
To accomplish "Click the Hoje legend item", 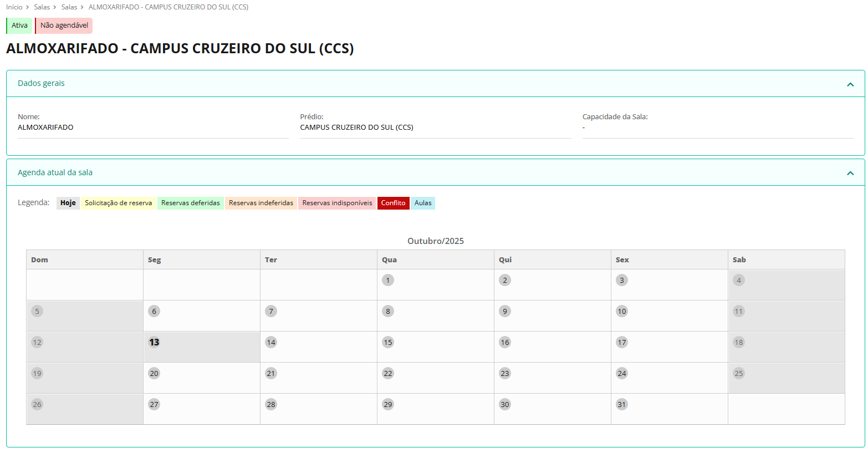I will (68, 203).
